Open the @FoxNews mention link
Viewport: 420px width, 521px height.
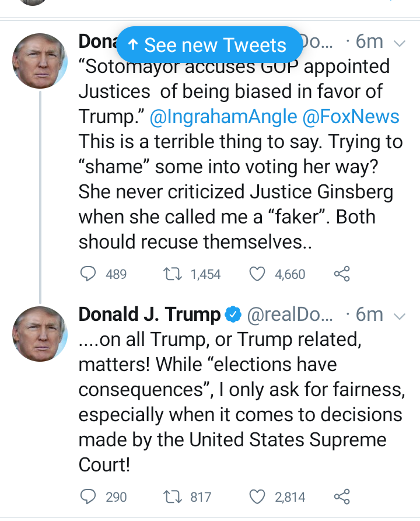(x=351, y=117)
